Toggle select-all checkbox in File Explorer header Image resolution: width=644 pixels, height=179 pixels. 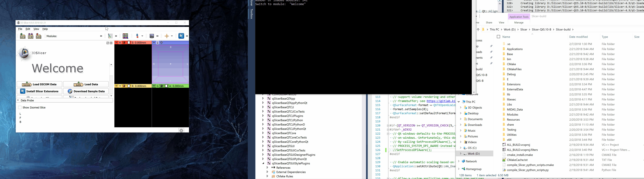click(x=498, y=37)
